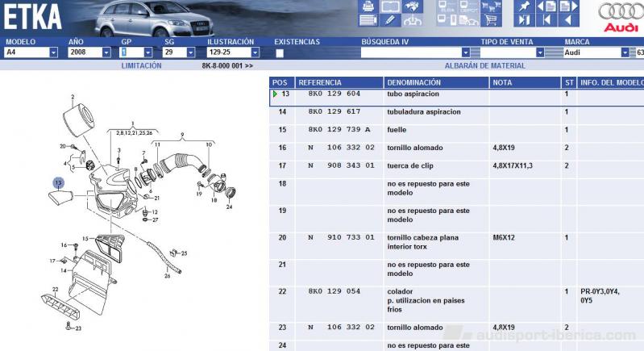Image resolution: width=644 pixels, height=351 pixels.
Task: Click the document and telephone icon
Action: point(468,20)
